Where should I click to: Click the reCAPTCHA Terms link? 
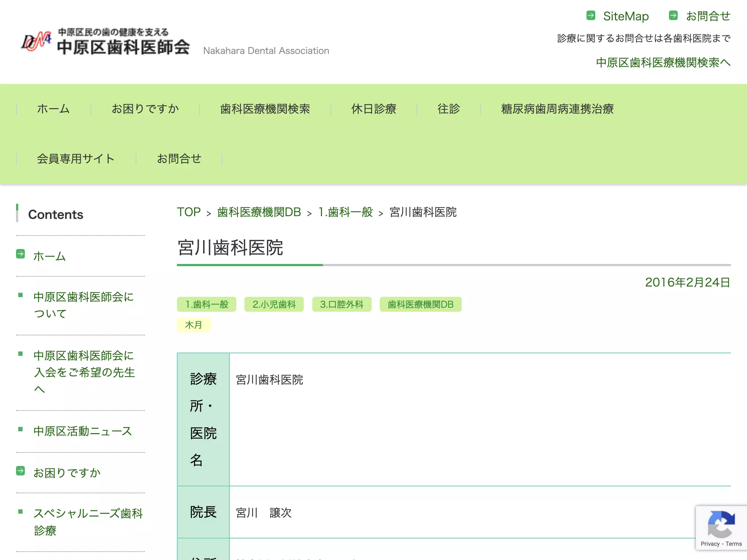tap(734, 544)
